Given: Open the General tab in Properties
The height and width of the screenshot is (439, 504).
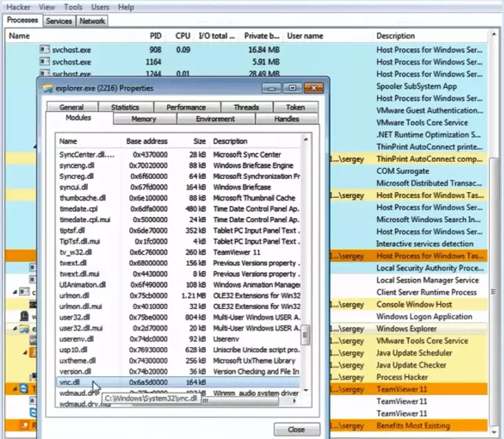Looking at the screenshot, I should click(71, 107).
